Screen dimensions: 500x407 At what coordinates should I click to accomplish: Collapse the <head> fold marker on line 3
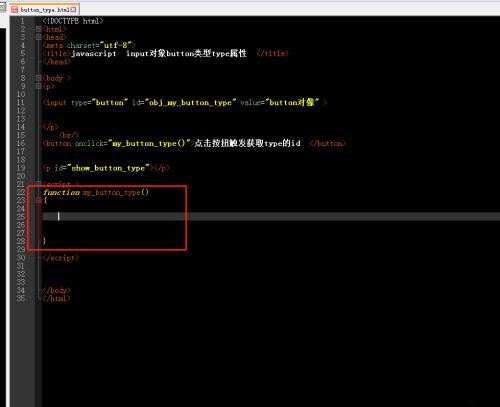pyautogui.click(x=38, y=37)
